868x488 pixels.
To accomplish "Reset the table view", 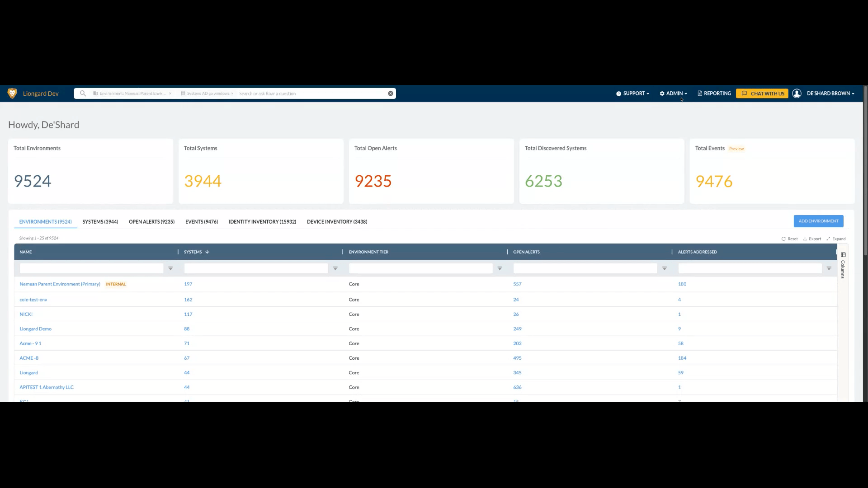I will [789, 239].
